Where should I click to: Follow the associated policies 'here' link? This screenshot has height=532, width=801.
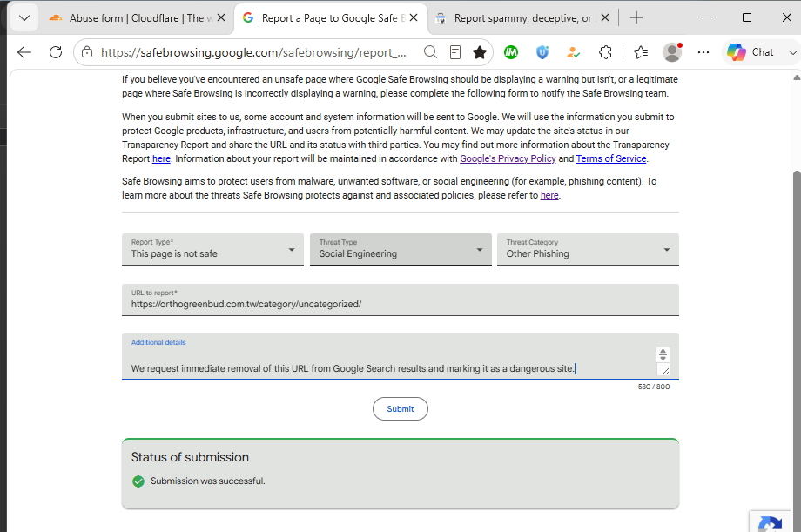pos(549,195)
